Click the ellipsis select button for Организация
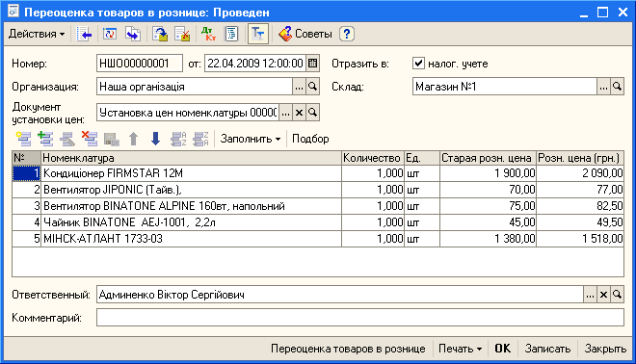This screenshot has width=636, height=364. pos(299,87)
